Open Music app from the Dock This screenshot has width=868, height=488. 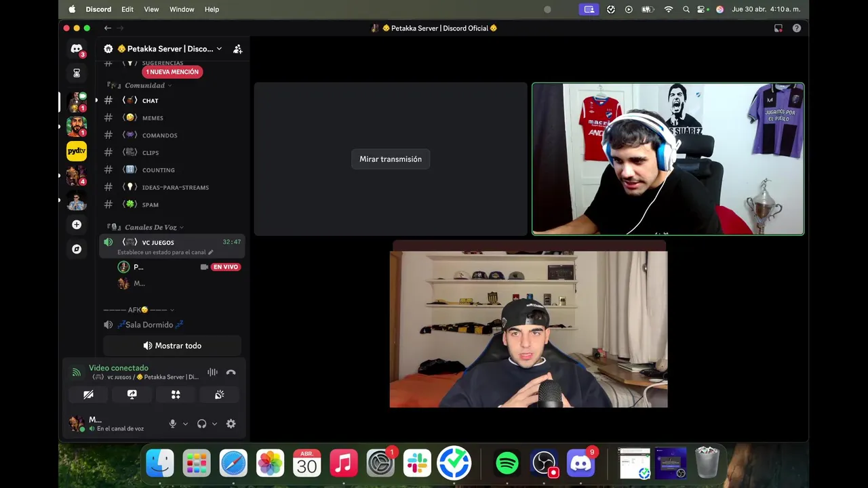344,464
